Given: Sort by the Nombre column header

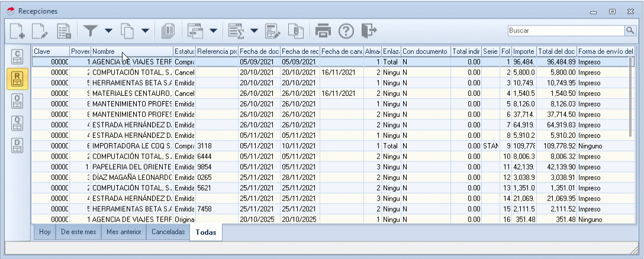Looking at the screenshot, I should coord(131,51).
